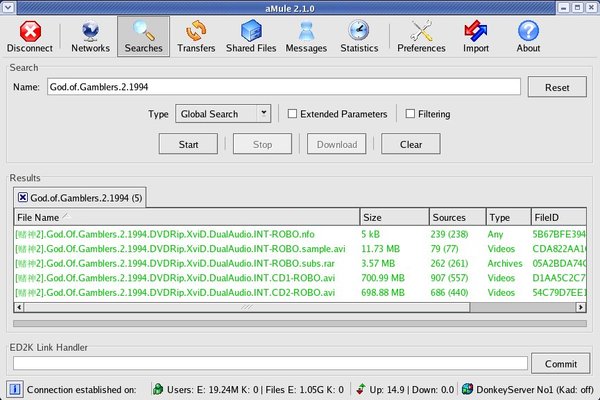This screenshot has height=400, width=600.
Task: Click the 3.57 MB size cell
Action: pos(378,263)
